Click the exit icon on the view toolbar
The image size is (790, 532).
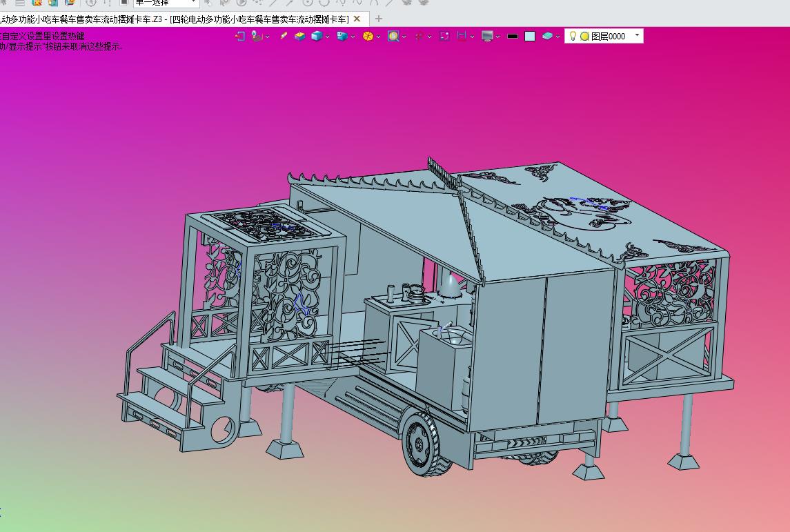240,37
